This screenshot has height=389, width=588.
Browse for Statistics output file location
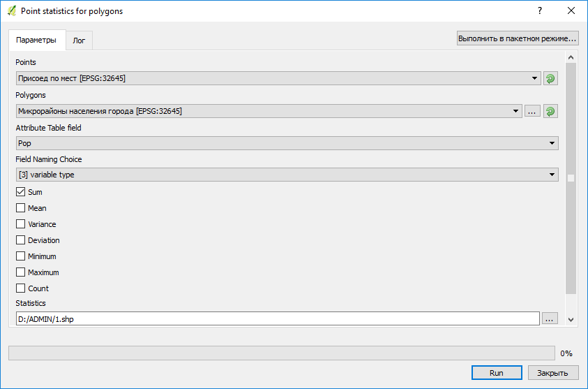click(550, 318)
